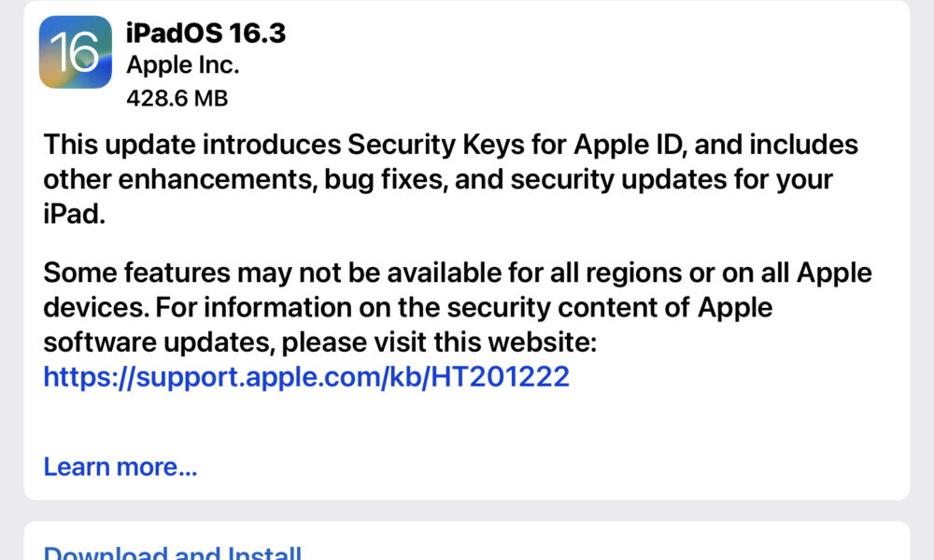The height and width of the screenshot is (560, 934).
Task: Tap the word "iPad." ending the first paragraph
Action: [x=75, y=214]
